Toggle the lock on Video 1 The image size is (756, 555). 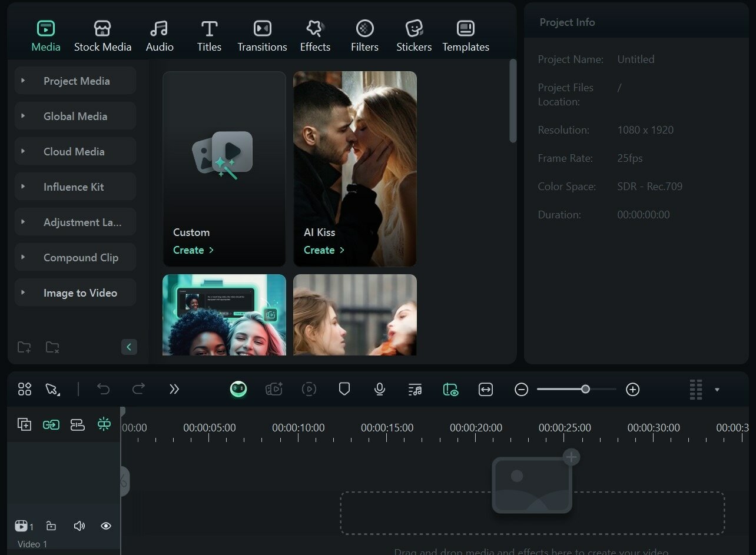(51, 526)
